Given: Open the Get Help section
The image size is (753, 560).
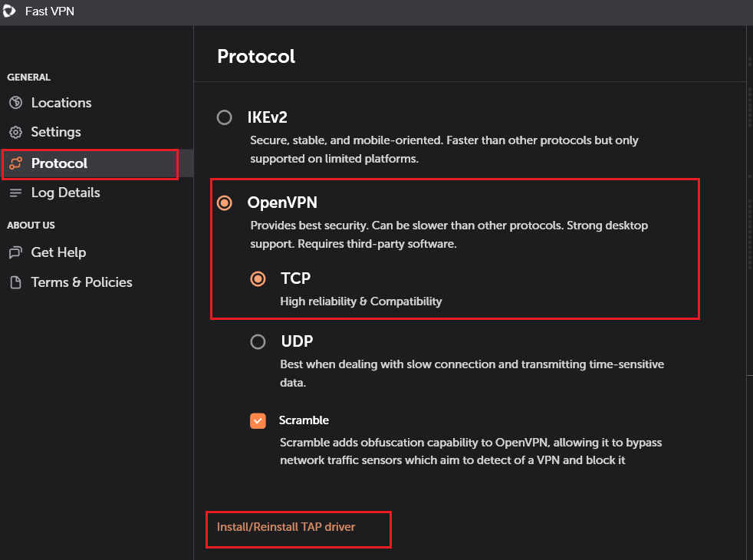Looking at the screenshot, I should click(x=58, y=252).
